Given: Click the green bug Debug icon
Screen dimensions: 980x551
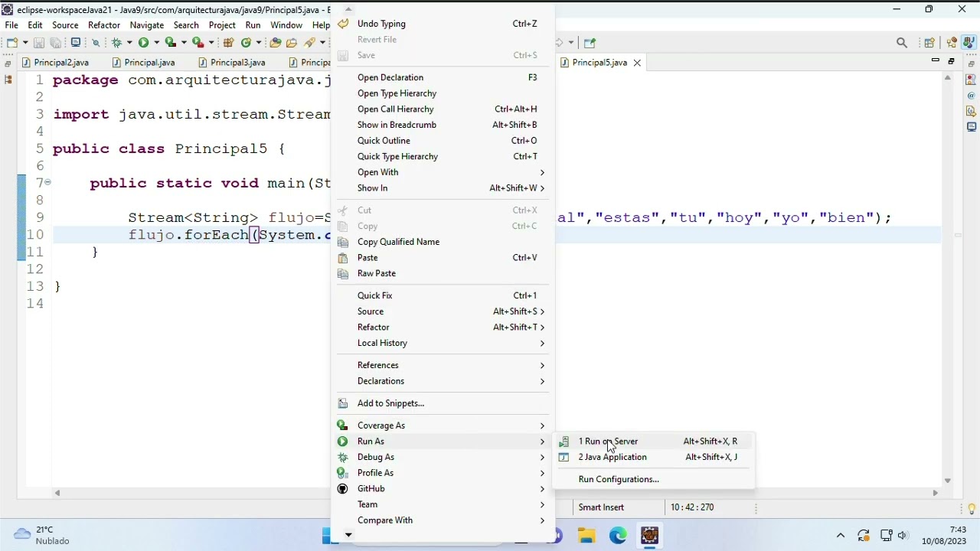Looking at the screenshot, I should pos(116,43).
